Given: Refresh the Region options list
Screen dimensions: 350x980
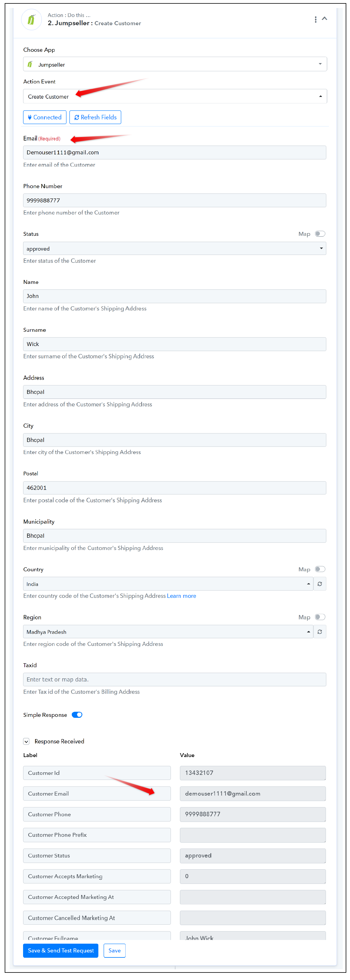Looking at the screenshot, I should [320, 632].
